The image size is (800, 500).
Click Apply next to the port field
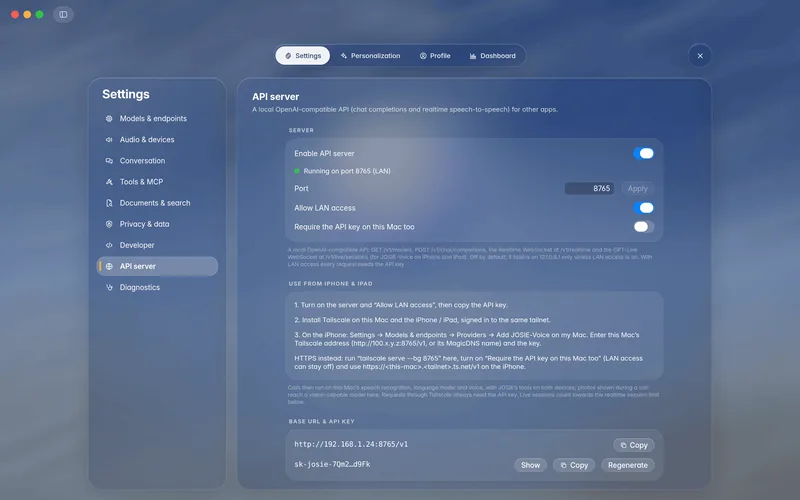[637, 188]
